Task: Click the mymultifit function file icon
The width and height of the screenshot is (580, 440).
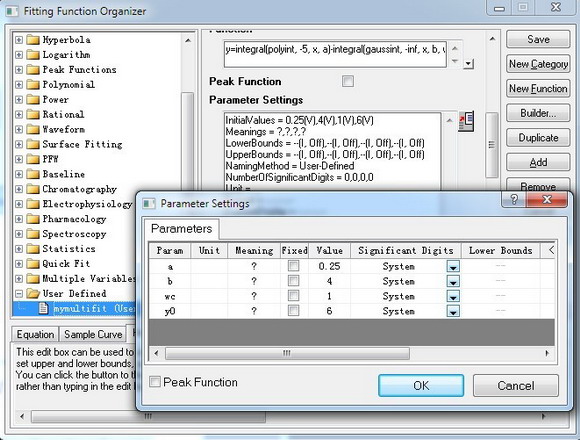Action: tap(43, 308)
